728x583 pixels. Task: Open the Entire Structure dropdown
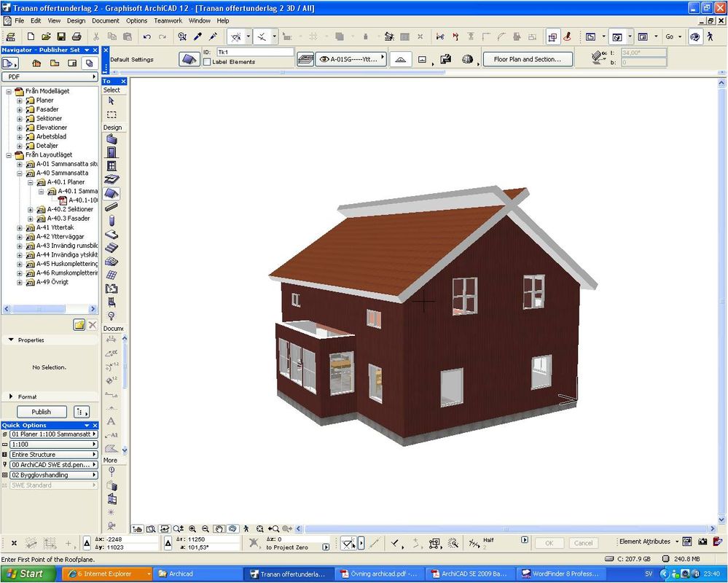(x=53, y=455)
